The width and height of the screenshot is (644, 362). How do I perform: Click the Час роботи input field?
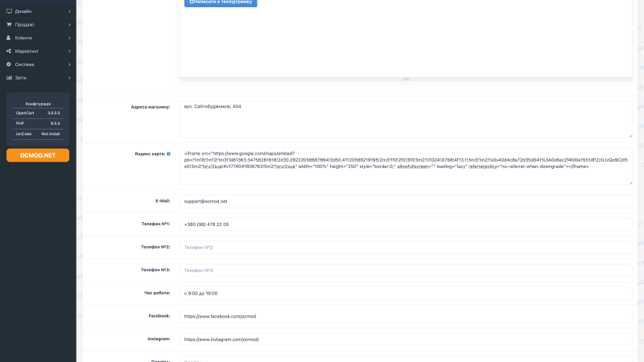(407, 294)
